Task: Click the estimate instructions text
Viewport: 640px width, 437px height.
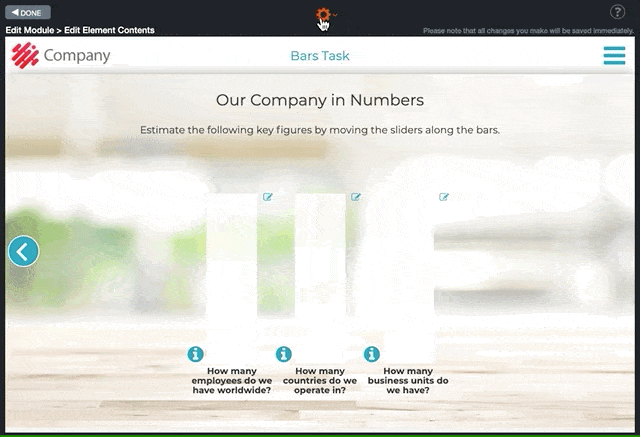Action: click(320, 130)
